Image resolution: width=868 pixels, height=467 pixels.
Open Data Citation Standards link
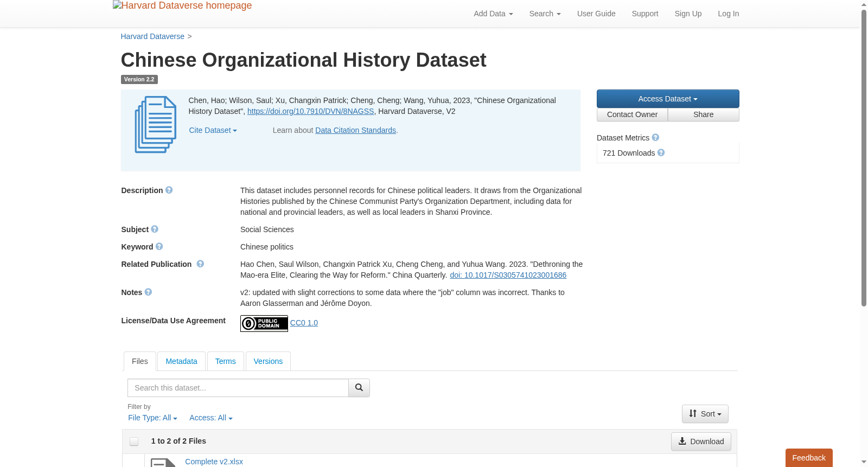point(355,130)
